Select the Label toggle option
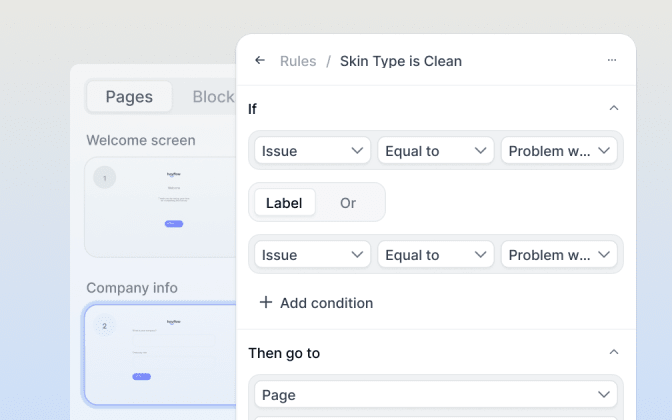This screenshot has width=672, height=420. [x=285, y=202]
